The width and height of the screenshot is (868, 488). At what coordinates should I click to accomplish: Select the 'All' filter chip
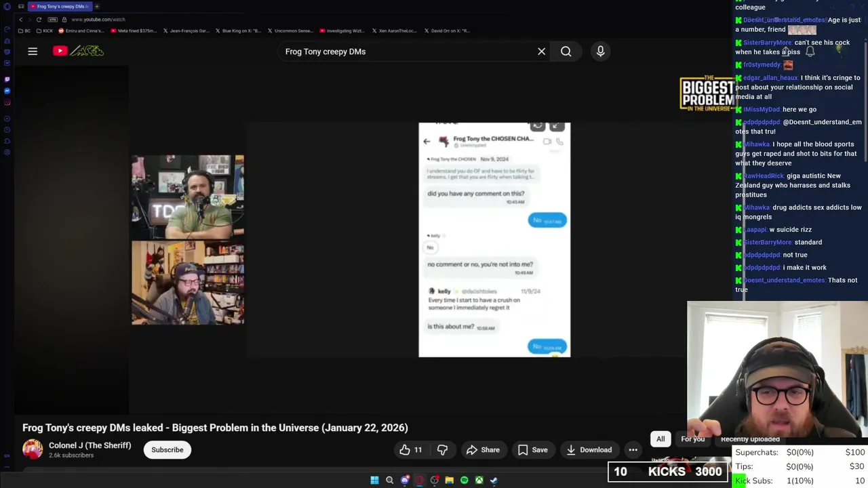point(660,439)
